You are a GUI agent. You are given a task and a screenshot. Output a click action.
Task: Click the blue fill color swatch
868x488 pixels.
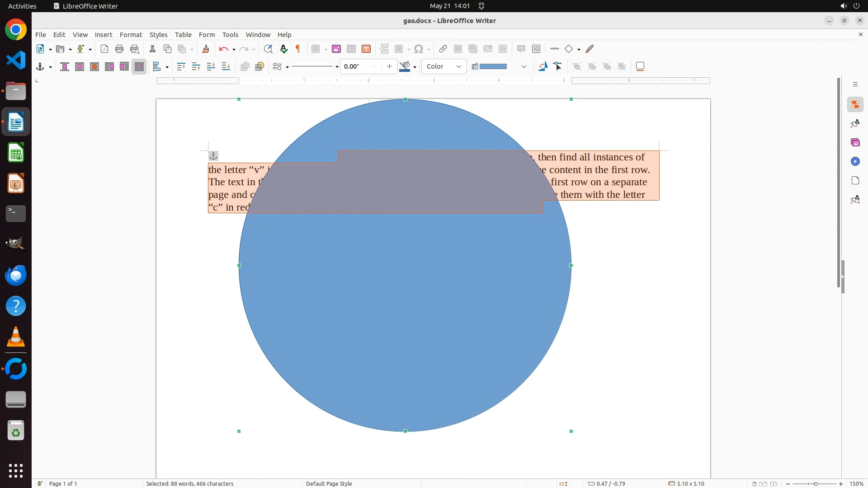click(493, 66)
